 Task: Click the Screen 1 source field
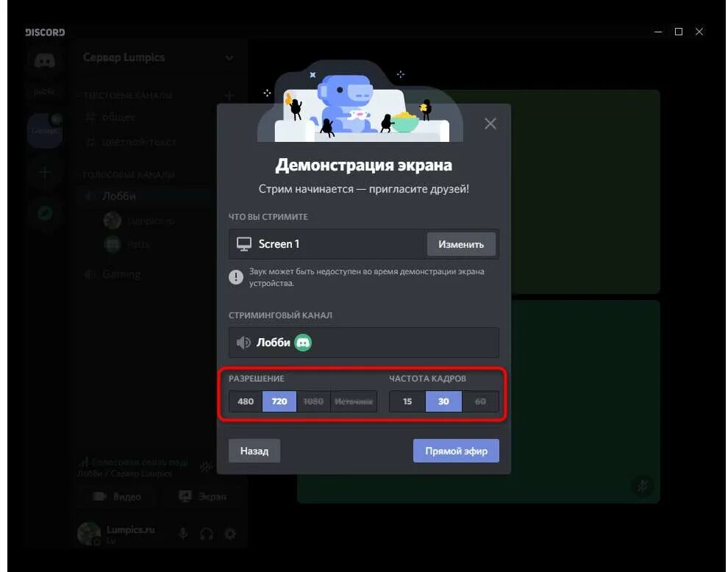click(x=364, y=244)
